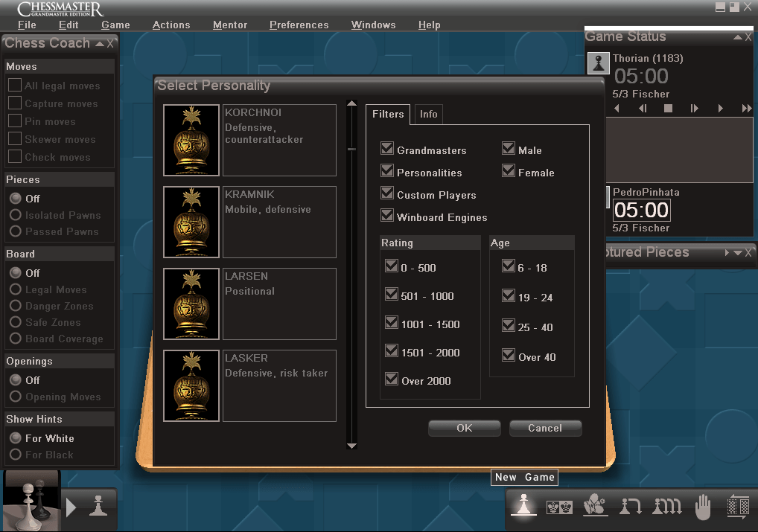758x532 pixels.
Task: Click the hand icon in bottom toolbar
Action: 702,507
